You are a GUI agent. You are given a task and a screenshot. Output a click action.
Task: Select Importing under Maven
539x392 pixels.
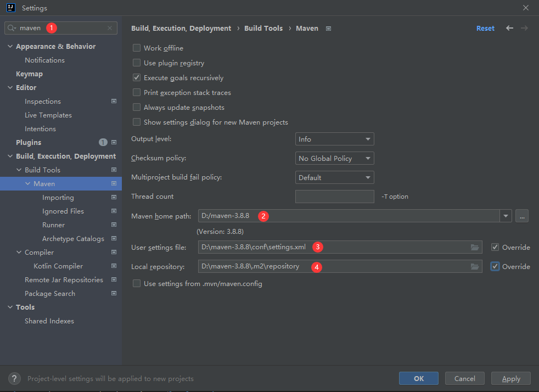(x=58, y=198)
